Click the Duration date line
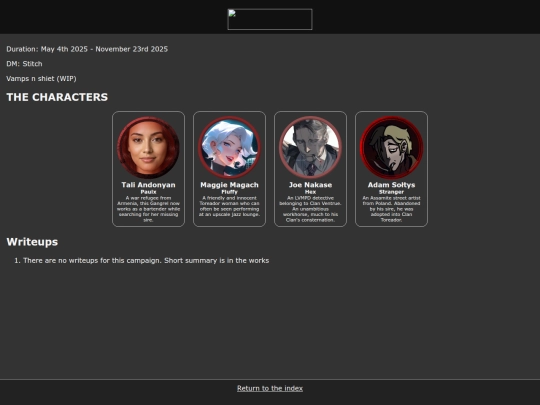The image size is (540, 405). (87, 49)
